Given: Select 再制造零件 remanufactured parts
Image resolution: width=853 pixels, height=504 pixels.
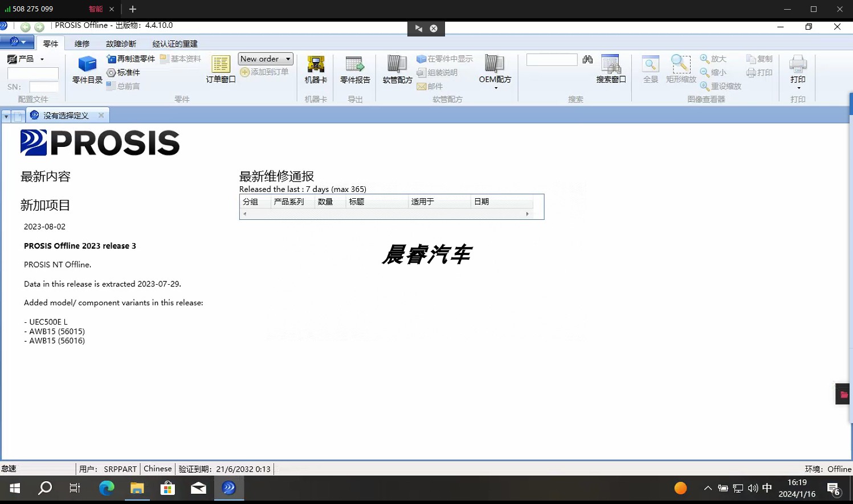Looking at the screenshot, I should point(130,59).
